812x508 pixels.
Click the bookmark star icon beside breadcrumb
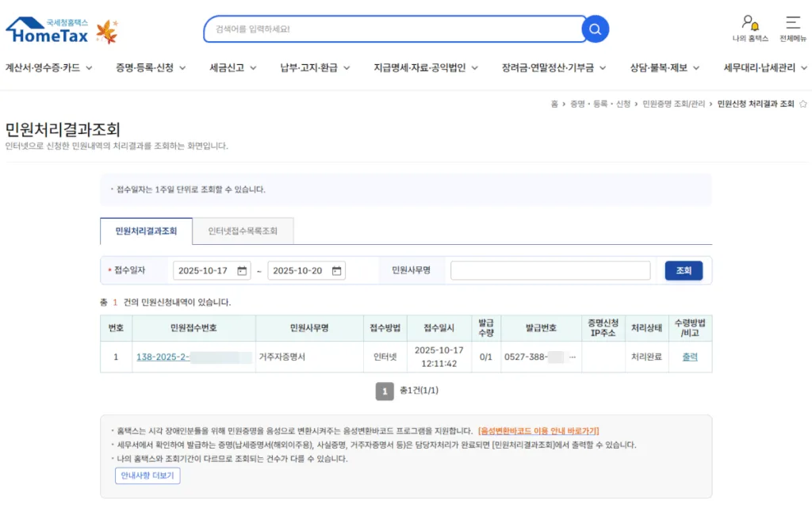point(802,104)
